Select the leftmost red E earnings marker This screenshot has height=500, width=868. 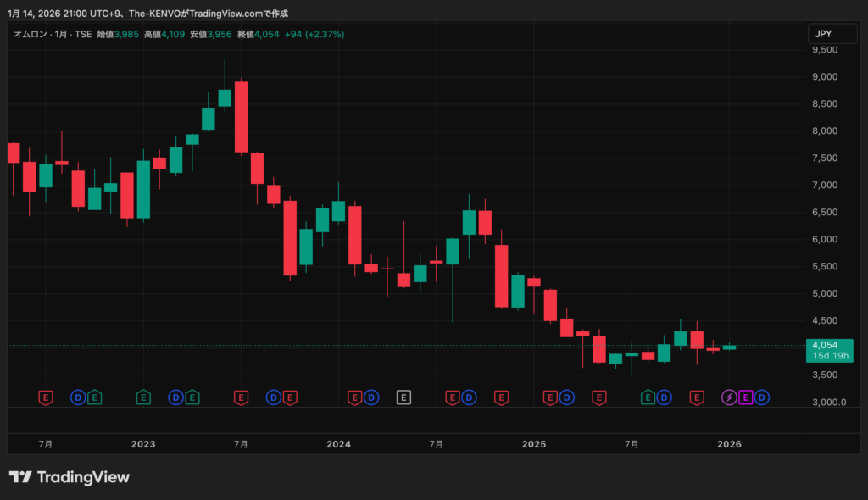(46, 397)
